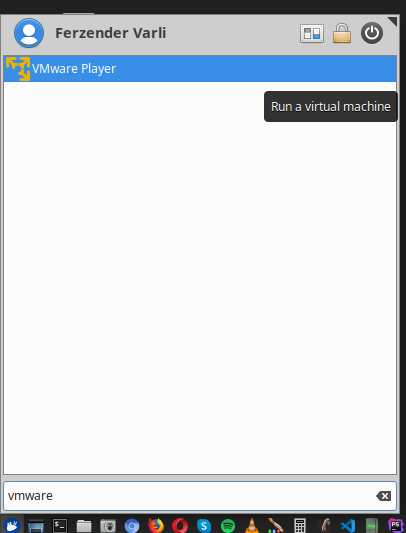Viewport: 406px width, 533px height.
Task: Focus the vmware search input field
Action: pos(200,496)
